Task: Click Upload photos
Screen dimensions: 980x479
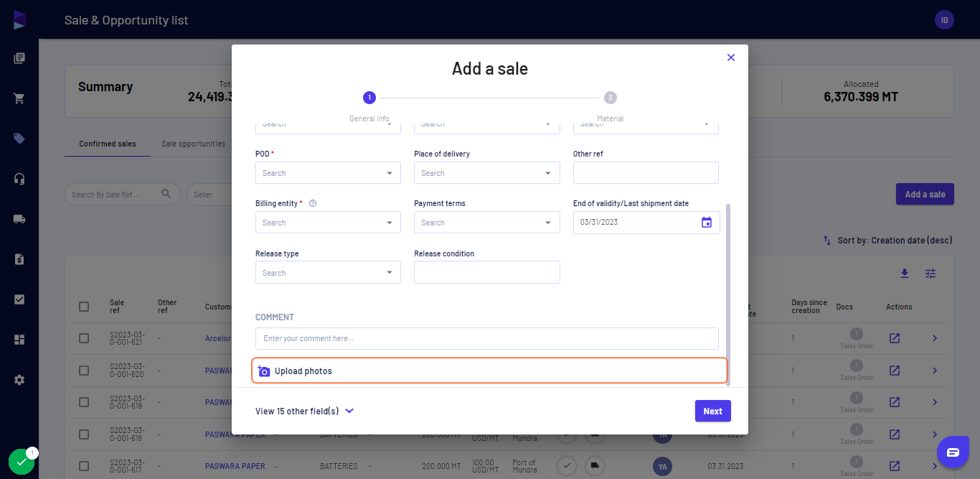Action: [490, 371]
